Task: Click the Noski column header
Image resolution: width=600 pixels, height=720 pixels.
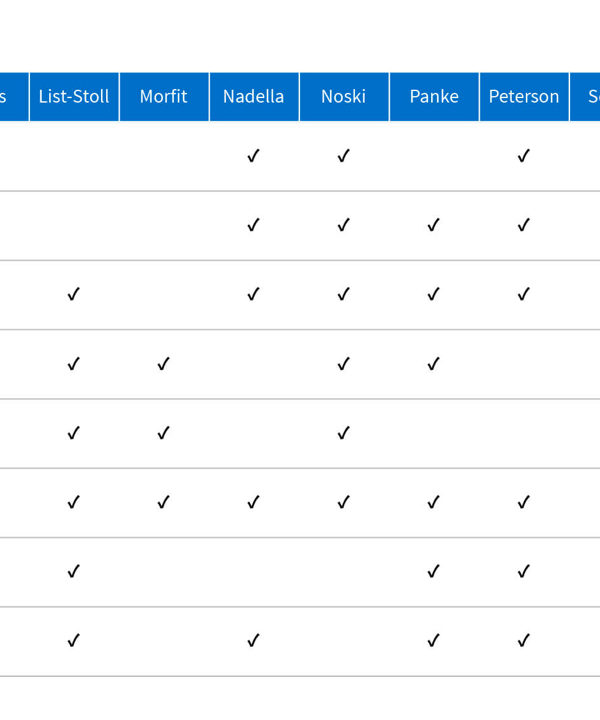Action: pyautogui.click(x=344, y=96)
